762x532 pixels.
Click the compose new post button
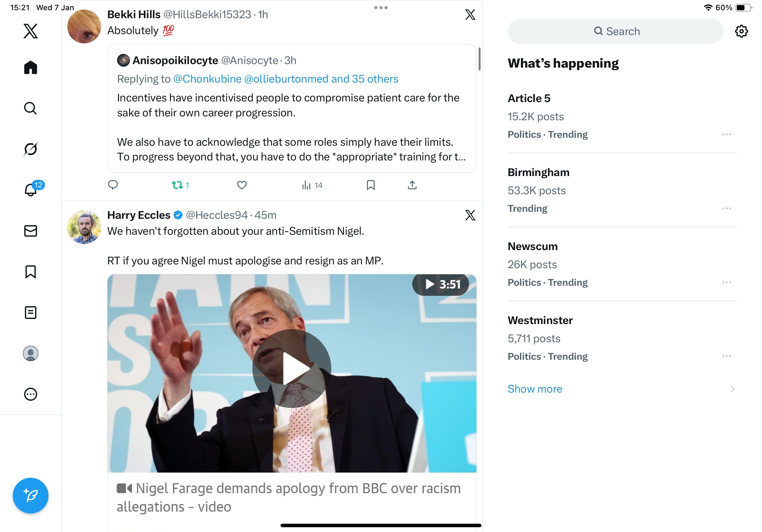coord(31,495)
